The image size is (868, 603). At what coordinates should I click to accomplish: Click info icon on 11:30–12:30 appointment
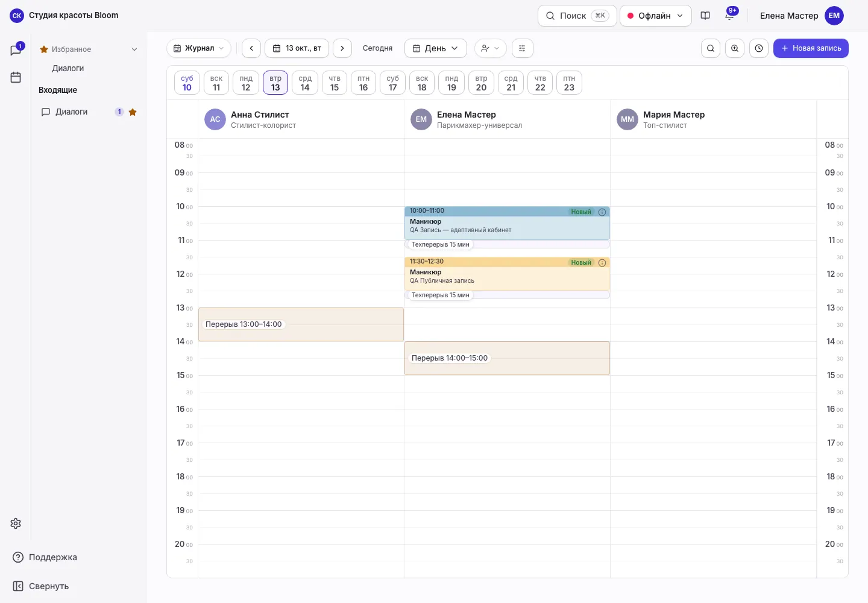602,263
